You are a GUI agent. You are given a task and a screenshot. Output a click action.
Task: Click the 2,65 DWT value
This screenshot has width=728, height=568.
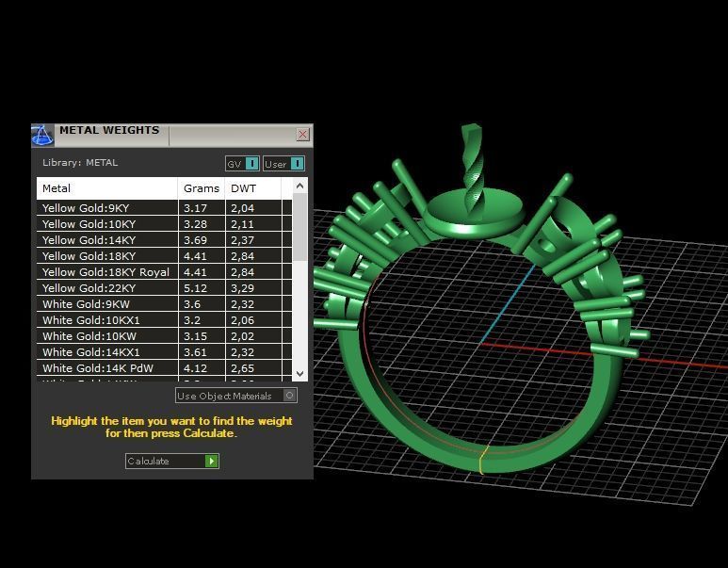pyautogui.click(x=242, y=368)
